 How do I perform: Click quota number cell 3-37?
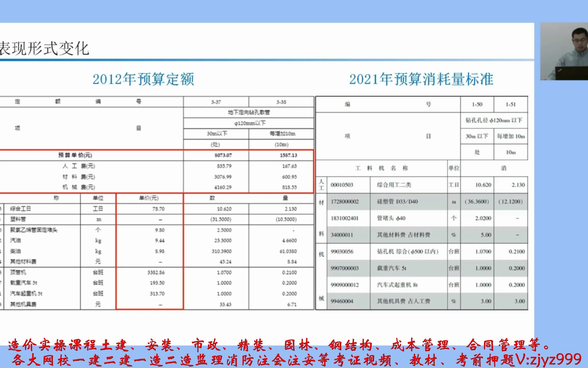coord(216,102)
